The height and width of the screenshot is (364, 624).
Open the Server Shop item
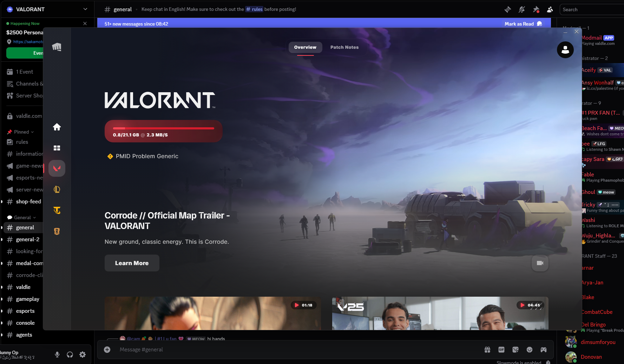[25, 96]
